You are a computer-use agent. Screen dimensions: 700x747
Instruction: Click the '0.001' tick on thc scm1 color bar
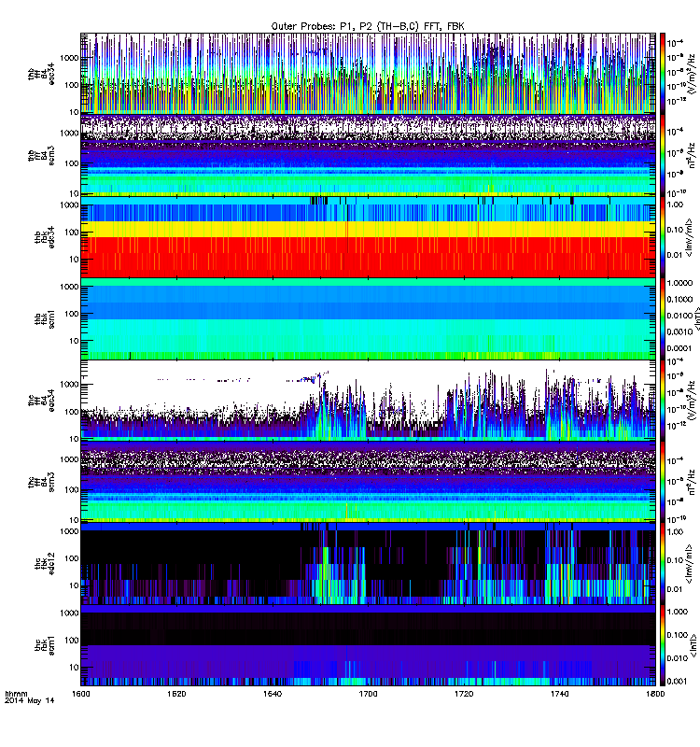678,682
